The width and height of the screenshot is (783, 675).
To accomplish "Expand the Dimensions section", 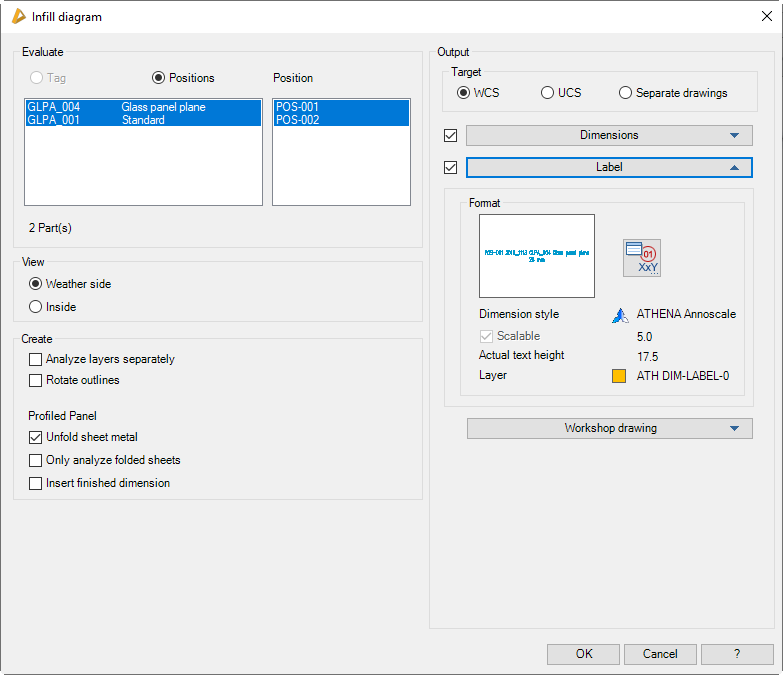I will (x=608, y=135).
